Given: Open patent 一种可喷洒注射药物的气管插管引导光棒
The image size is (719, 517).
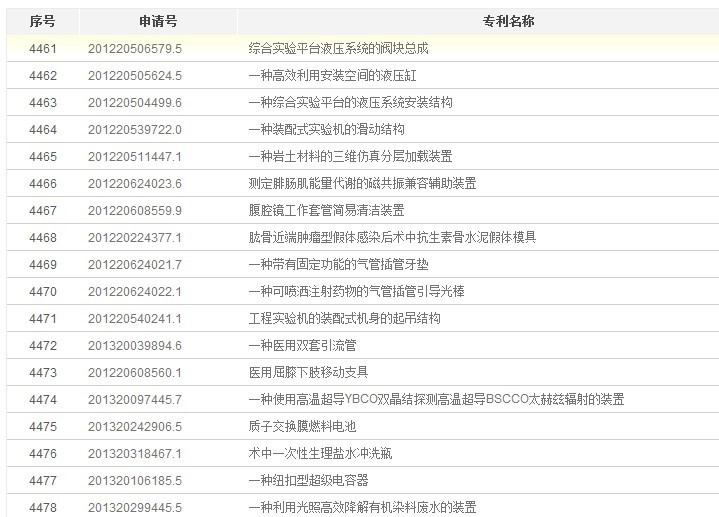Looking at the screenshot, I should pos(356,291).
